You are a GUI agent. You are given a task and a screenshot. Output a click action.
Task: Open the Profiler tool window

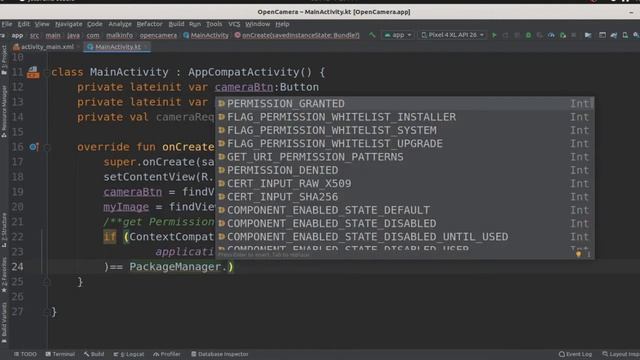[x=167, y=354]
